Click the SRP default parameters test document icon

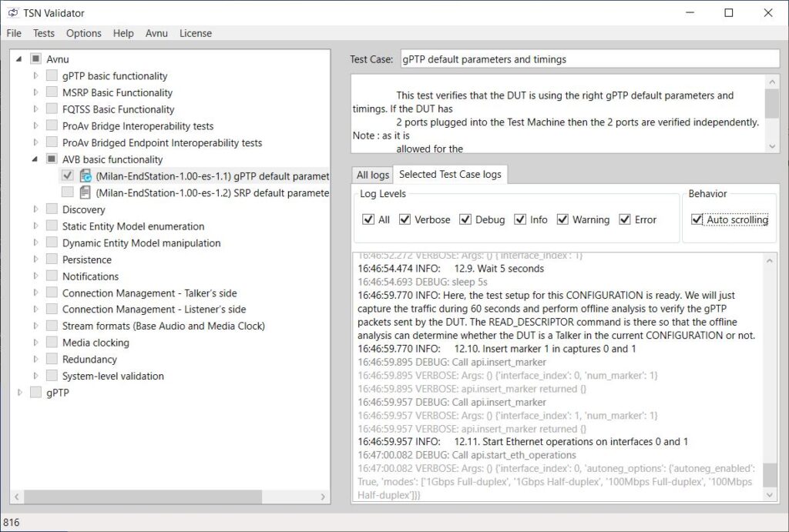[86, 192]
